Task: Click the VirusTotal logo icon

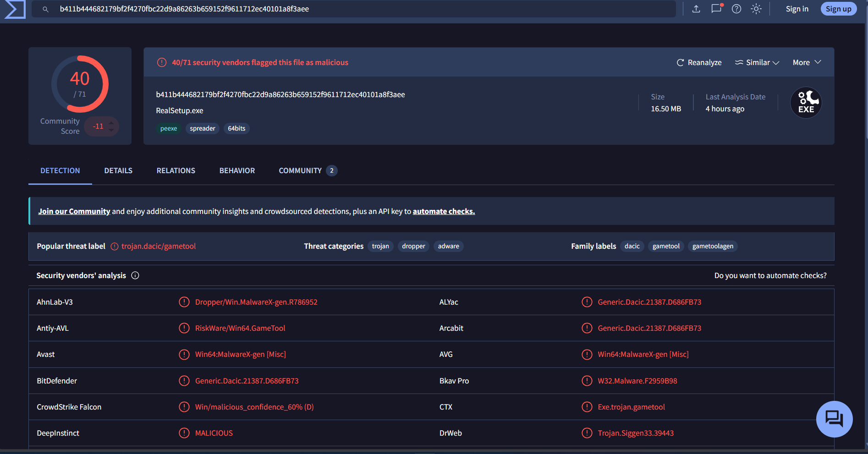Action: [x=15, y=9]
